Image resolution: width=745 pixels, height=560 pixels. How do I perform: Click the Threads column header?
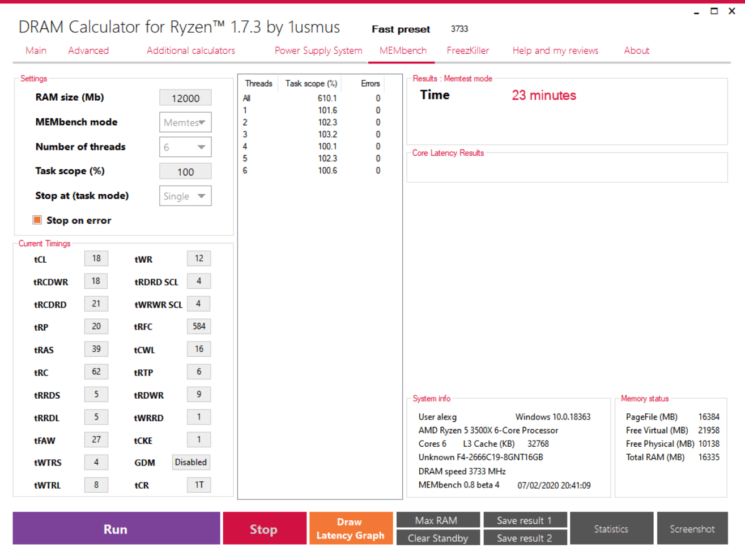click(258, 83)
